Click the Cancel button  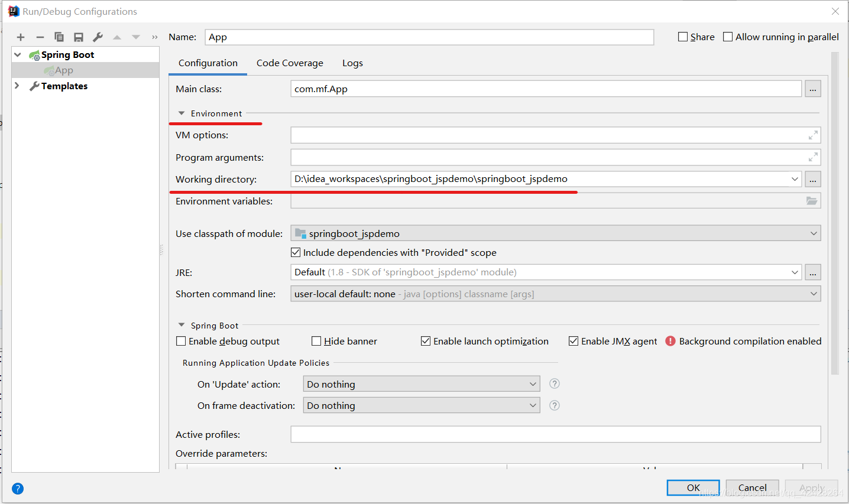[x=752, y=488]
